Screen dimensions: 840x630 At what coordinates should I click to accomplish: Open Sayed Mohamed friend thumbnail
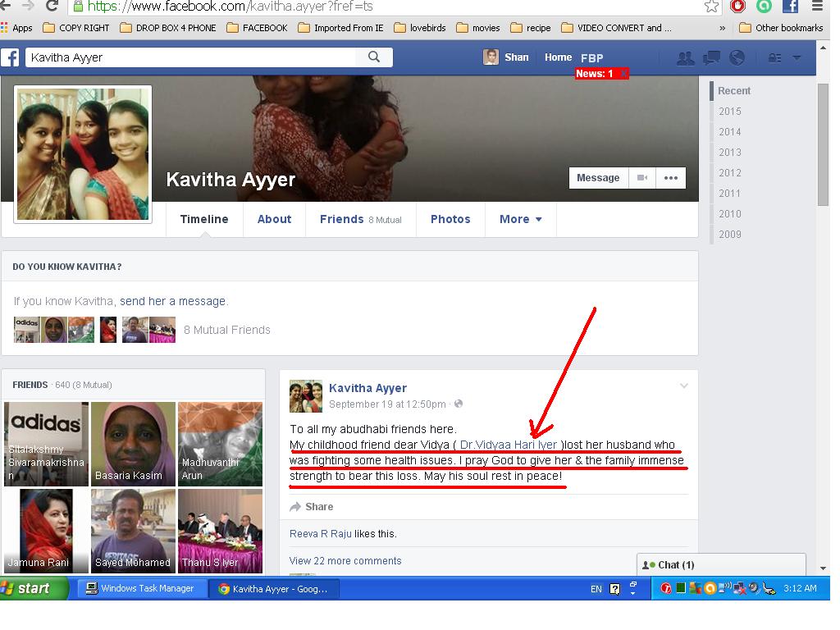134,531
